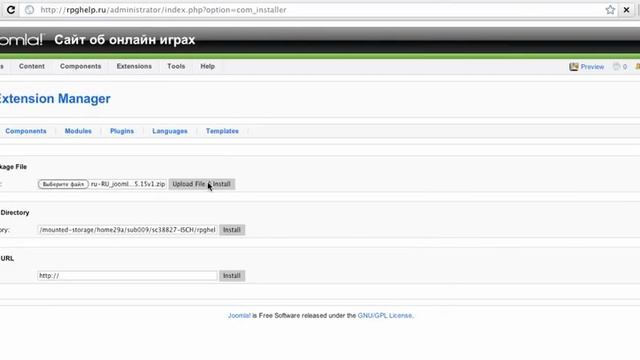Reload the page with the refresh icon
This screenshot has width=640, height=360.
(x=11, y=10)
